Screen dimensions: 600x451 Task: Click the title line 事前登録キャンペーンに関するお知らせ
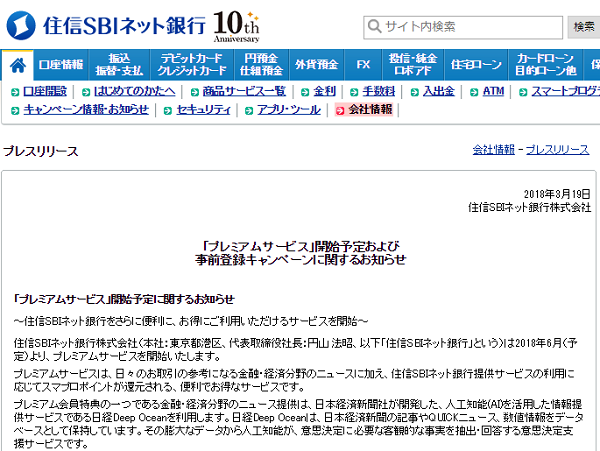point(300,260)
